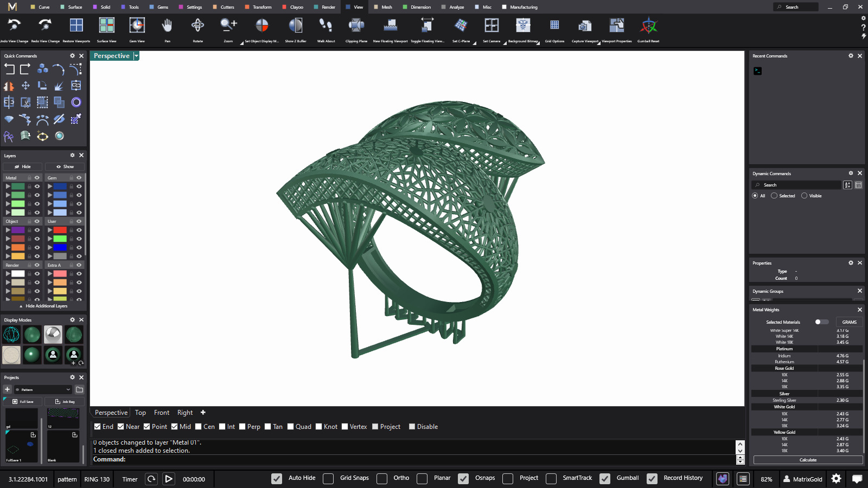Screen dimensions: 868x488
Task: Toggle the Auto Hide checkbox
Action: (x=277, y=479)
